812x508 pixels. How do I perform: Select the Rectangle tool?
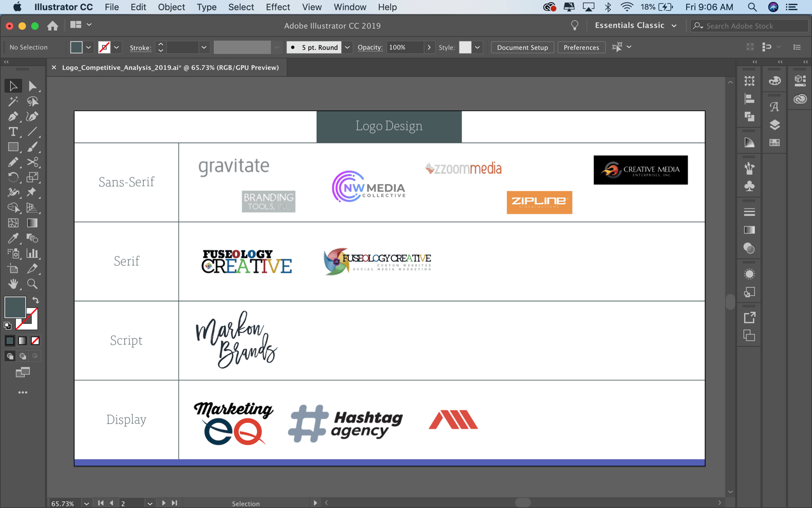tap(13, 147)
